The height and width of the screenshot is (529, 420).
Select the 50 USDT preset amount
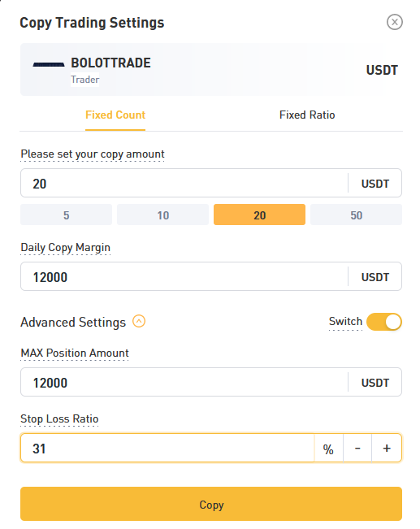click(x=357, y=215)
